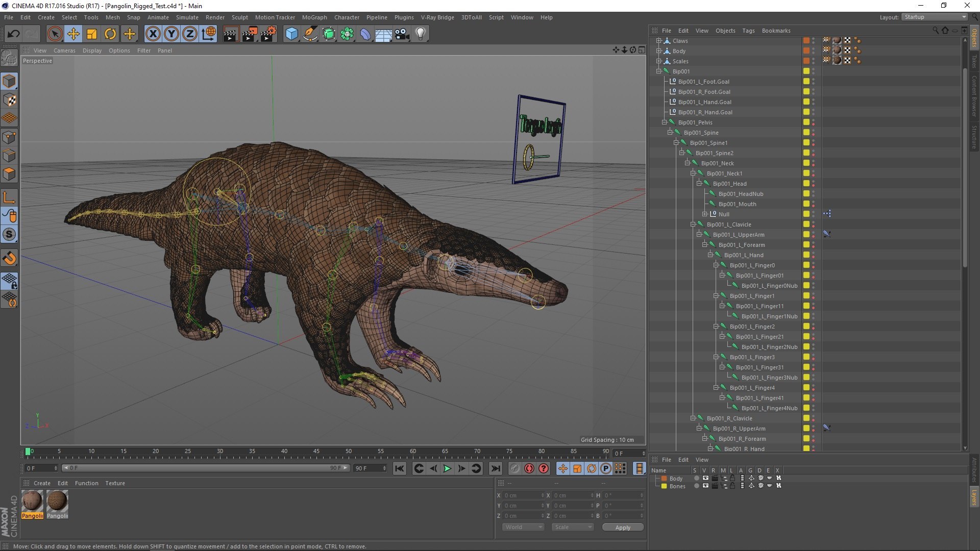Open material manager Create menu
Viewport: 980px width, 551px height.
click(x=42, y=483)
